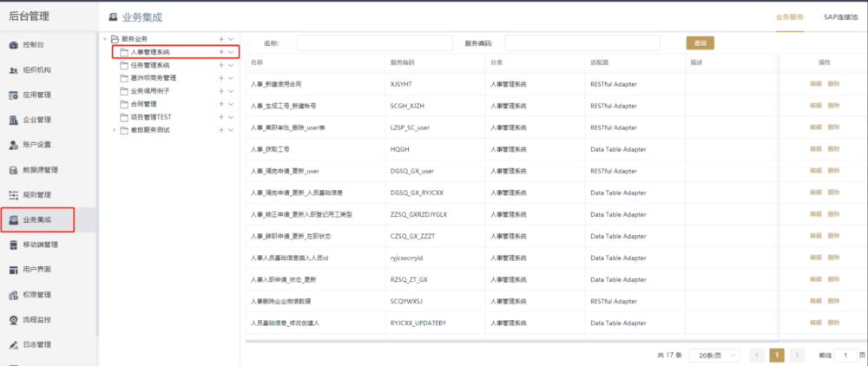
Task: Select 规则管理 in the left menu
Action: (x=36, y=195)
